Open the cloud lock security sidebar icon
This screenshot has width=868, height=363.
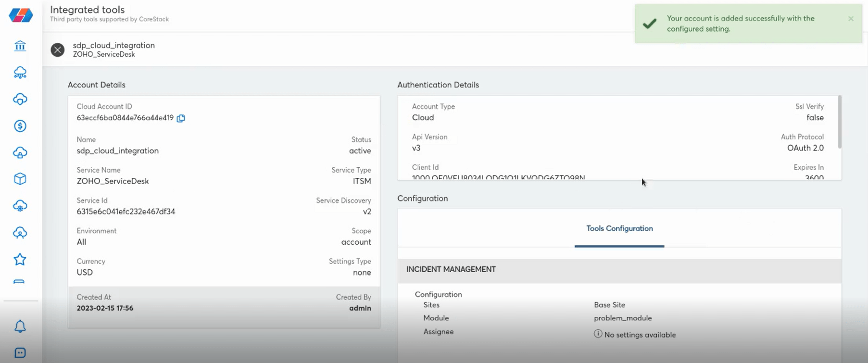click(20, 152)
